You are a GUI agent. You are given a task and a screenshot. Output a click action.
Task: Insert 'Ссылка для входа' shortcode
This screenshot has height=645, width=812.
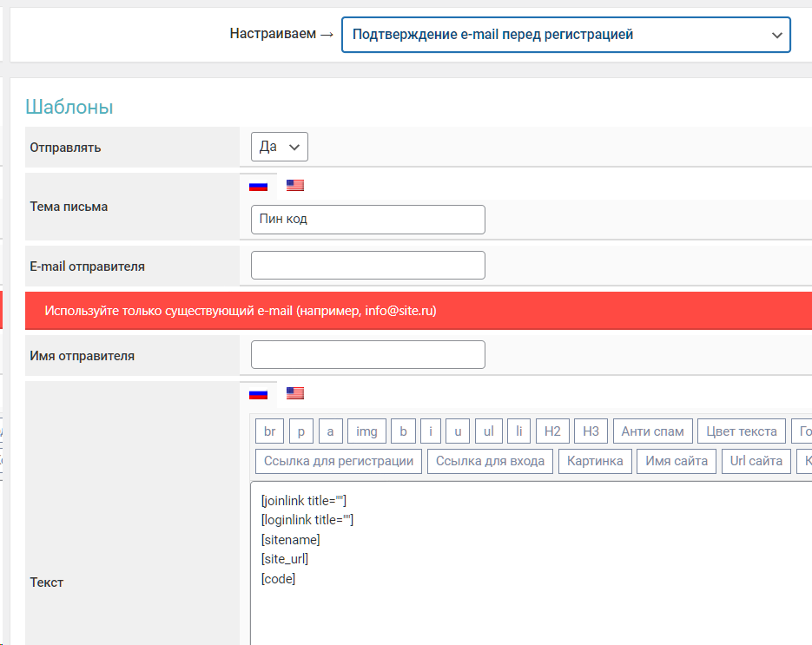(x=490, y=461)
